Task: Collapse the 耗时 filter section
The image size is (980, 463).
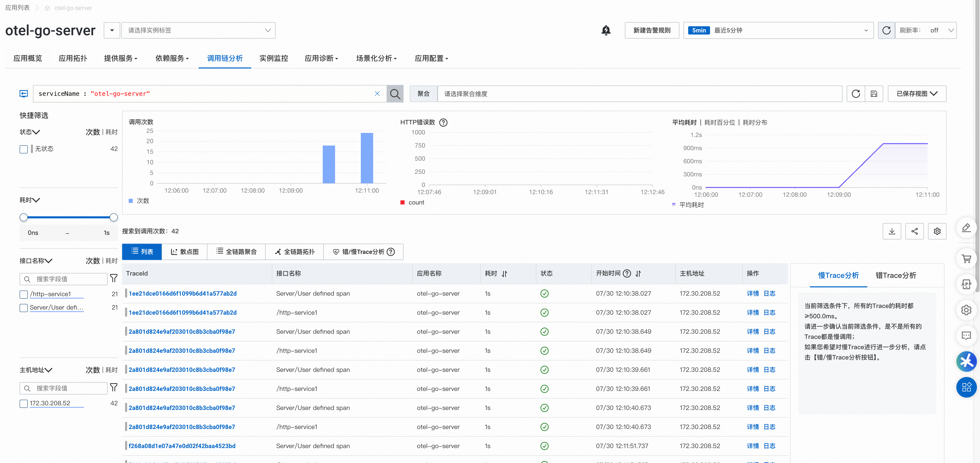Action: 30,200
